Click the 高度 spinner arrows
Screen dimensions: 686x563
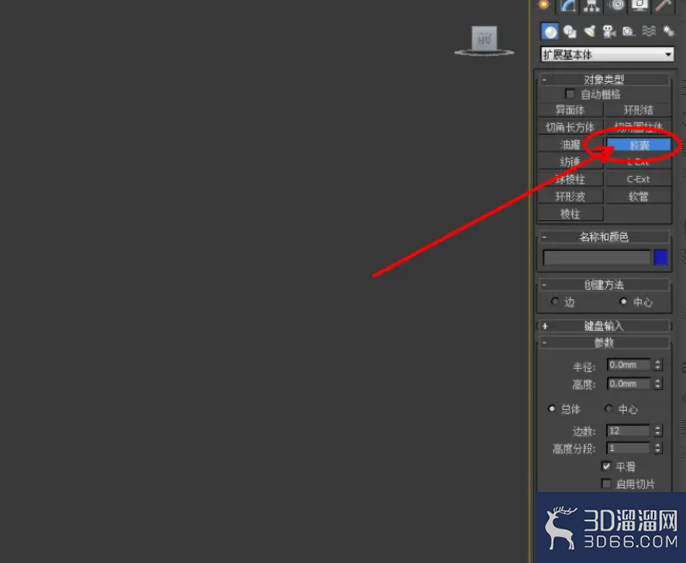tap(658, 384)
